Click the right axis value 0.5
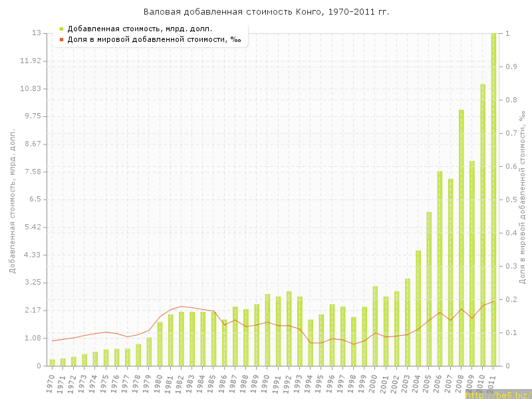Screen dimensions: 532x399 (511, 199)
